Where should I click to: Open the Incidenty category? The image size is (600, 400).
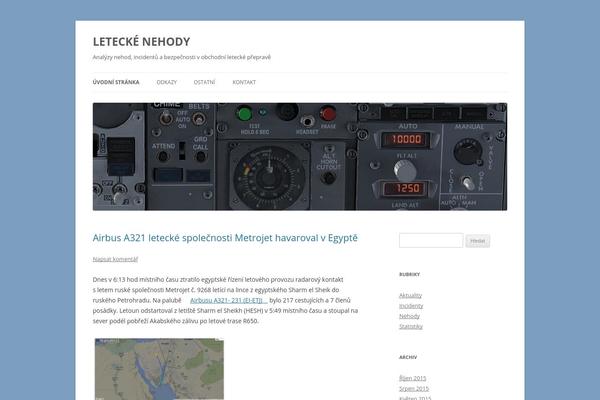411,306
